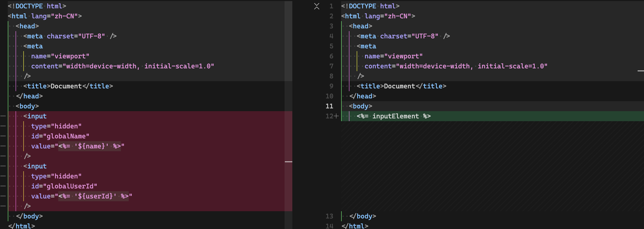Click the ${name} expression in deleted code

click(91, 146)
